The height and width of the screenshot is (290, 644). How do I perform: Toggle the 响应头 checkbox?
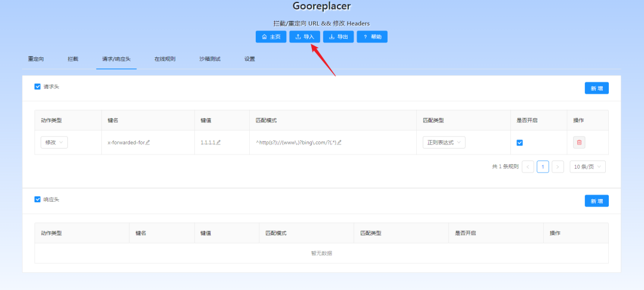(38, 199)
